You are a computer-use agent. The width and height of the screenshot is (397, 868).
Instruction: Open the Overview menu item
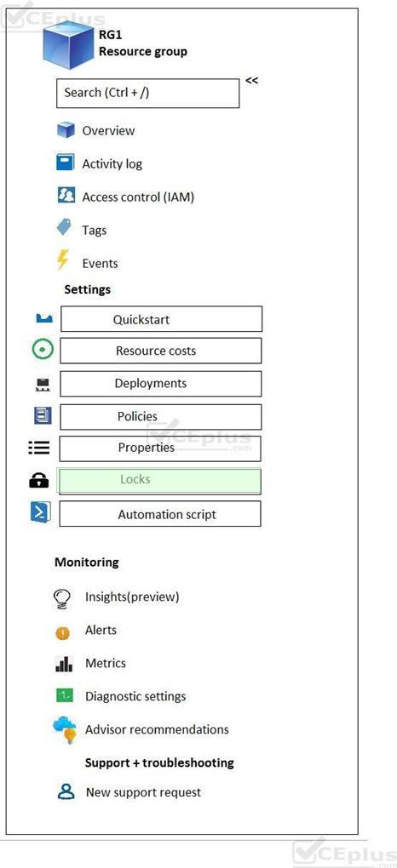coord(108,131)
